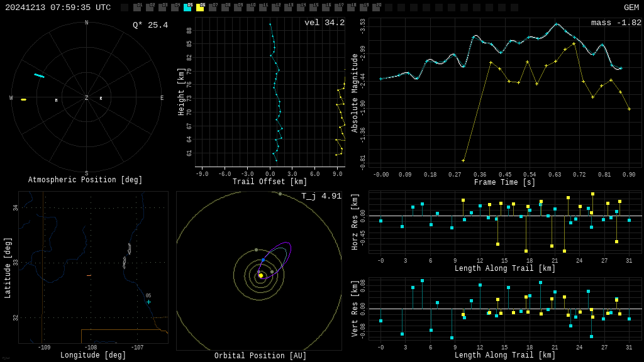This screenshot has width=644, height=362.
Task: Click the Z zenith label in polar plot
Action: [87, 98]
